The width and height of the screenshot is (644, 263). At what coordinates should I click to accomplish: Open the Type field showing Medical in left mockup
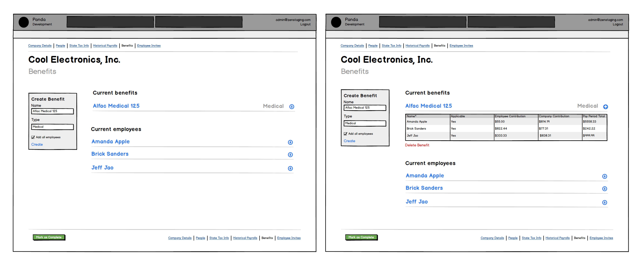(x=53, y=127)
